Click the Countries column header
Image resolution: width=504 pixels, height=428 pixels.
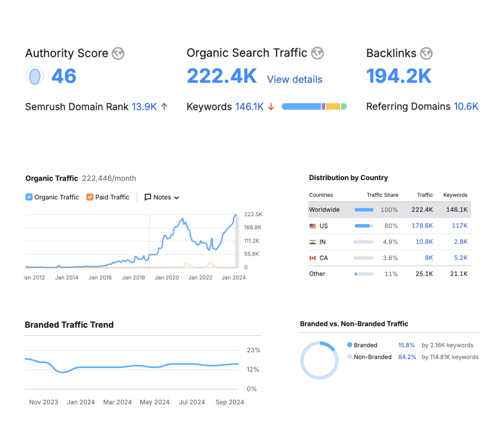point(321,195)
